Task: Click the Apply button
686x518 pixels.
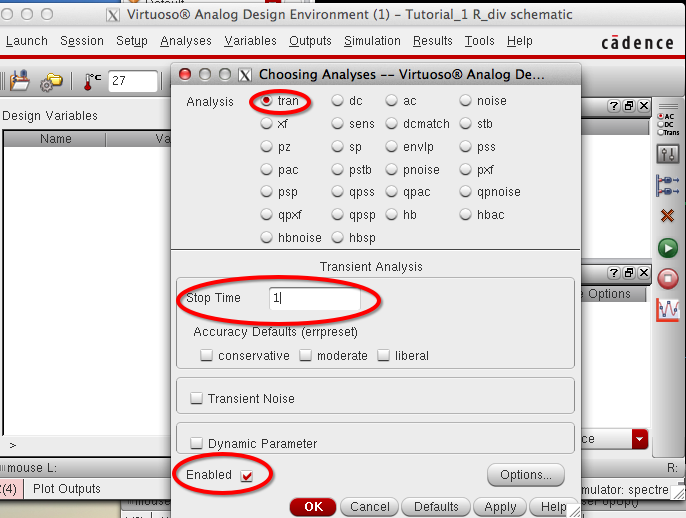Action: tap(500, 507)
